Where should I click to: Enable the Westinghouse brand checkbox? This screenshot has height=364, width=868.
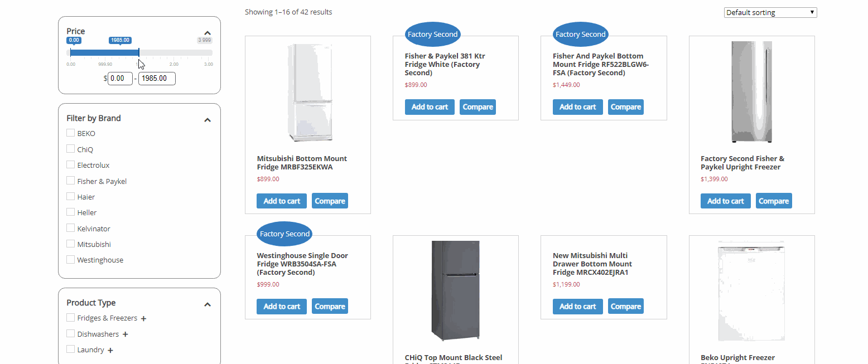[70, 259]
